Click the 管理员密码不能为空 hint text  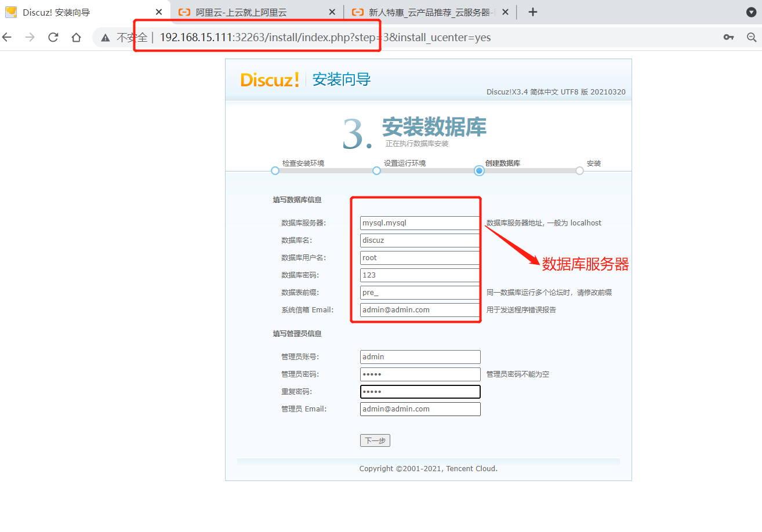click(518, 374)
